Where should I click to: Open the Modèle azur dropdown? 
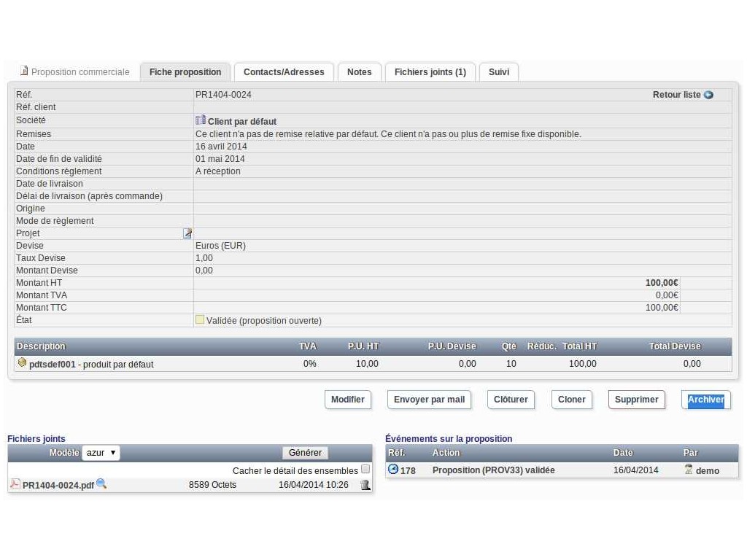coord(101,452)
